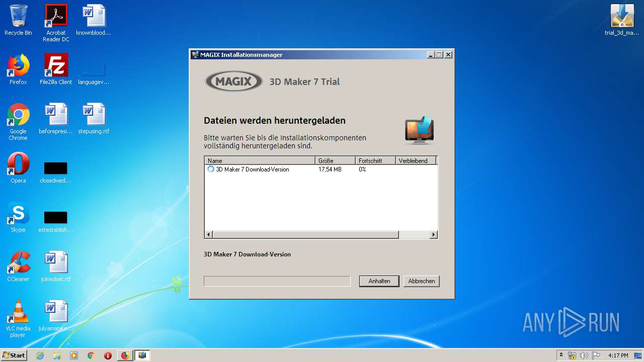This screenshot has width=644, height=362.
Task: Open FileZilla Client shortcut
Action: [x=56, y=69]
